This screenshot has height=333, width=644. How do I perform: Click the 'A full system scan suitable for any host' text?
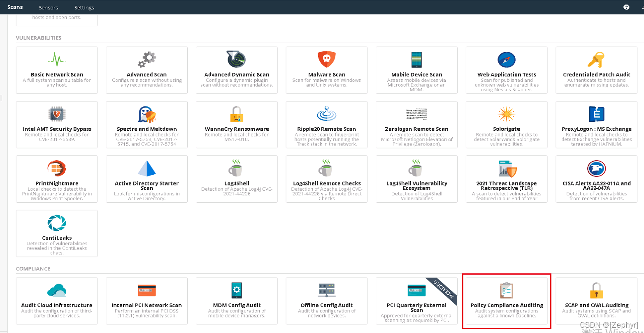(x=57, y=83)
